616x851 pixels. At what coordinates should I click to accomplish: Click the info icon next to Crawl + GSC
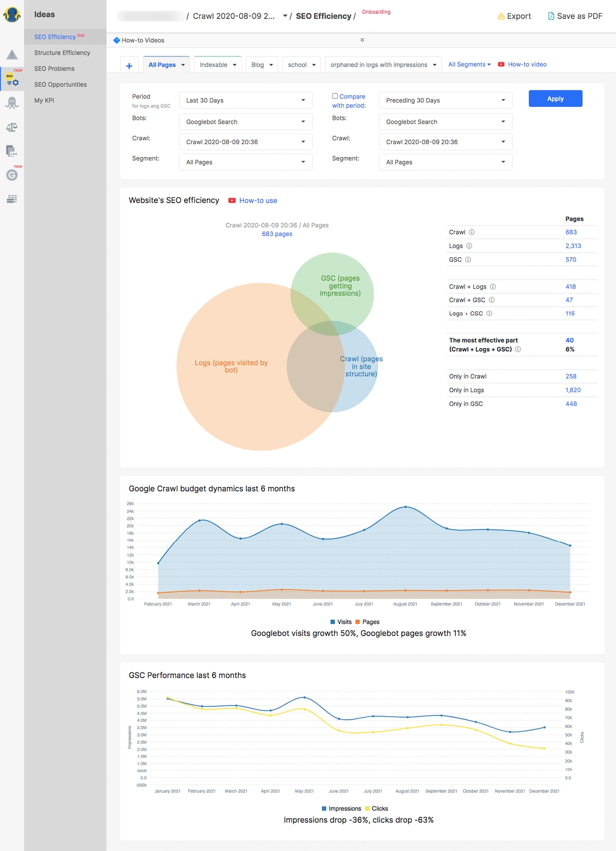[x=492, y=300]
